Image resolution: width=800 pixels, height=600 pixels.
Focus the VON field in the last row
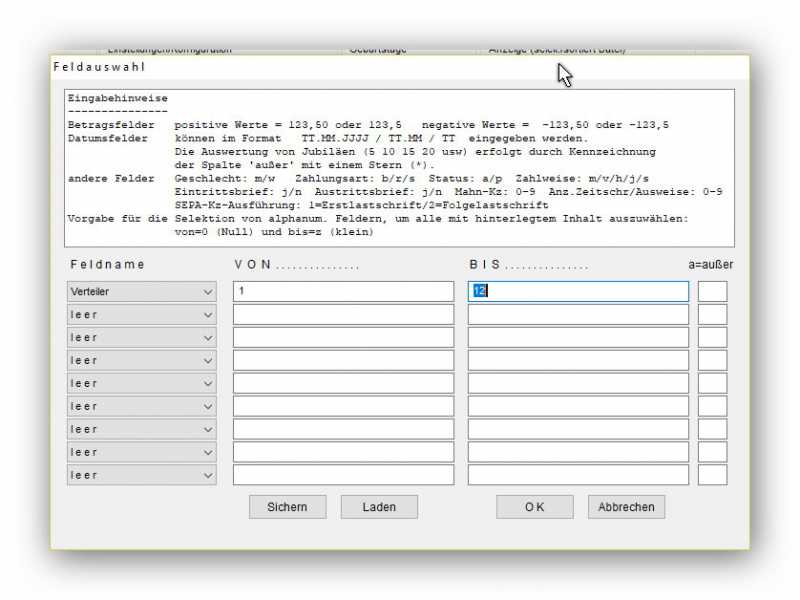(343, 475)
